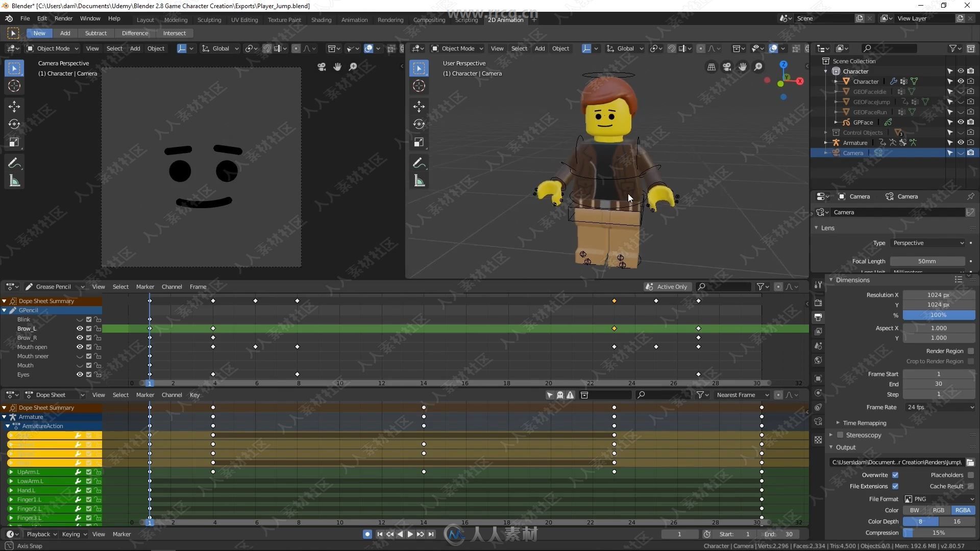Open Grease Pencil mode dropdown in dope sheet
Image resolution: width=980 pixels, height=551 pixels.
55,287
